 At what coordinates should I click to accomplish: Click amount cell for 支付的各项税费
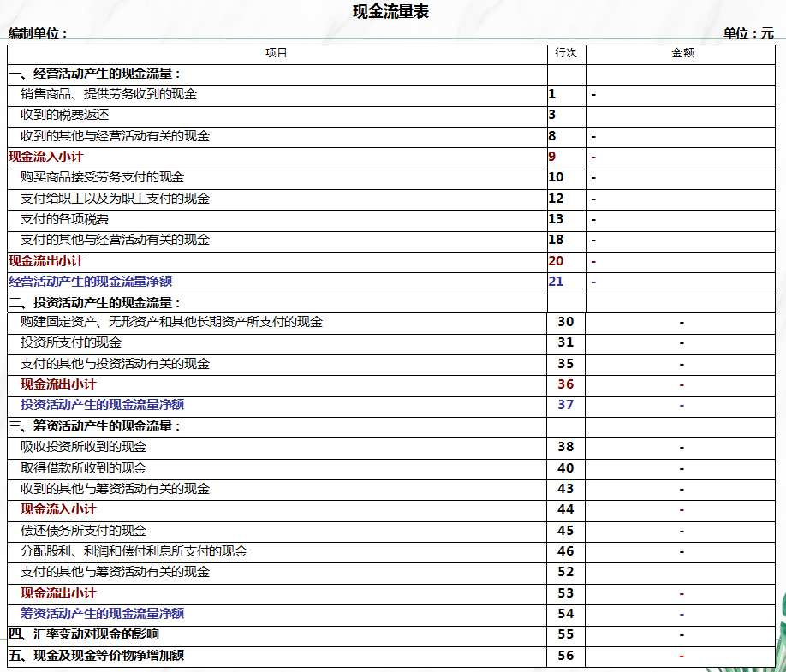(681, 220)
